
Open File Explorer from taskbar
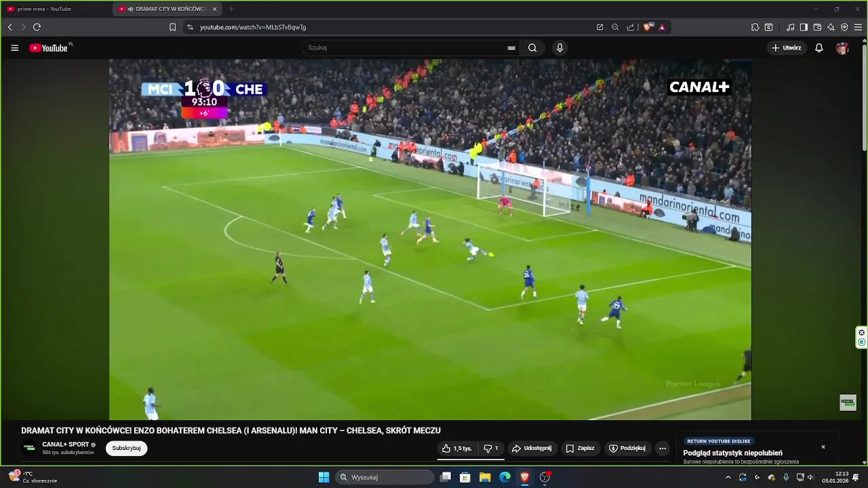click(x=485, y=477)
